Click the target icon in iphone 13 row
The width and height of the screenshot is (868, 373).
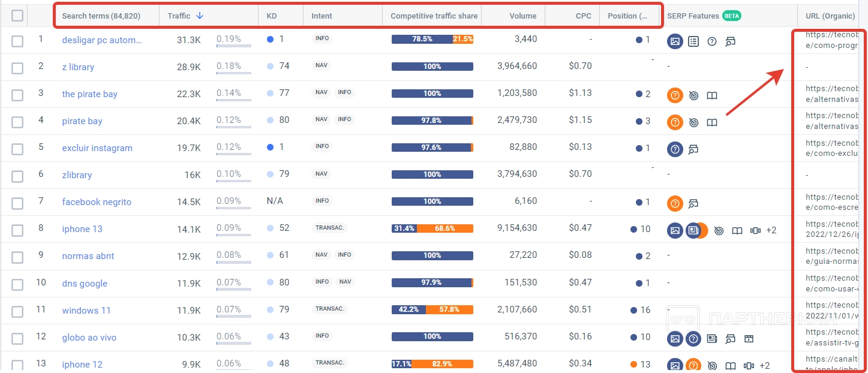[x=719, y=231]
